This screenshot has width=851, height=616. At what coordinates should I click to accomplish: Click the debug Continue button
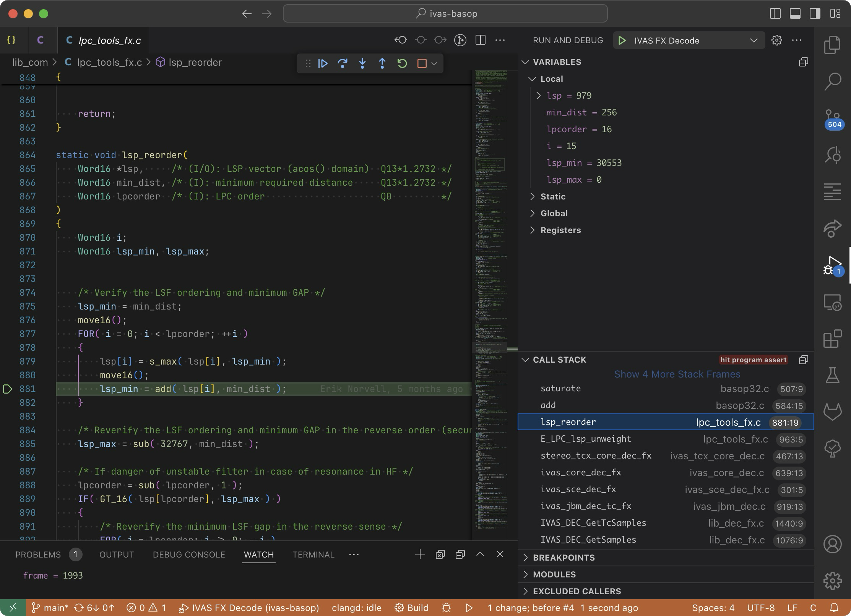coord(323,63)
